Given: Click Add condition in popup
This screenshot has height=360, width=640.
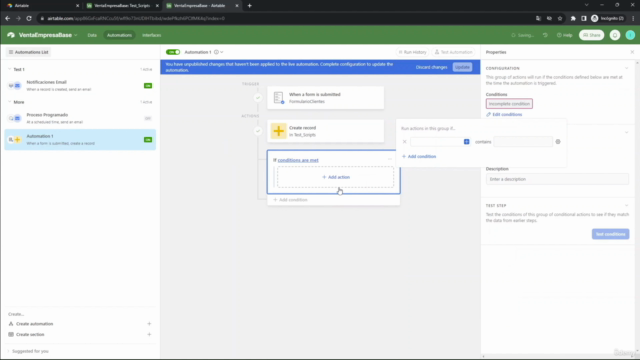Looking at the screenshot, I should tap(419, 156).
